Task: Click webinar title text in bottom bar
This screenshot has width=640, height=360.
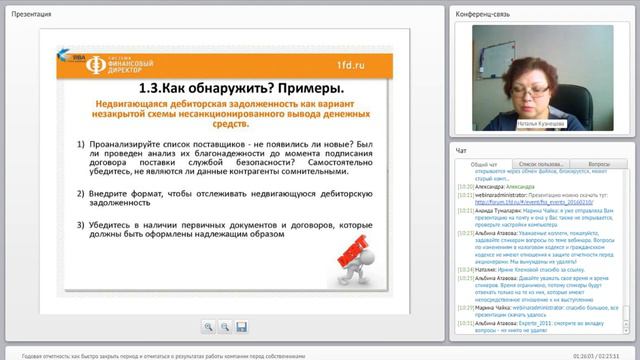Action: pyautogui.click(x=163, y=356)
